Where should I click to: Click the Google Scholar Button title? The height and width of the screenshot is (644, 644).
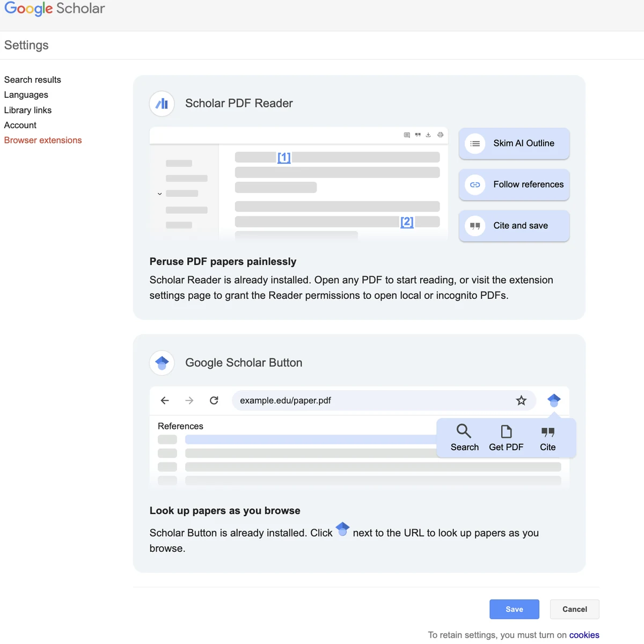tap(244, 363)
